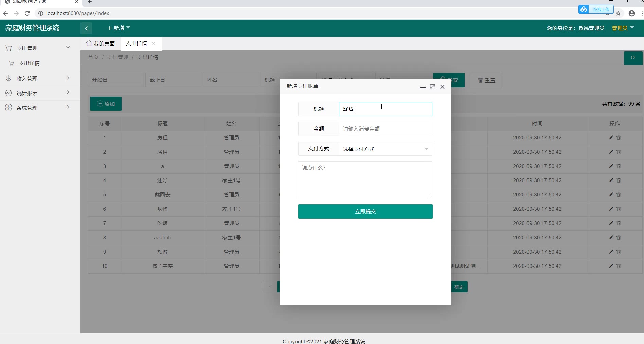Click the 拖拽上传 extension button
Screen dimensions: 644x344
[596, 9]
